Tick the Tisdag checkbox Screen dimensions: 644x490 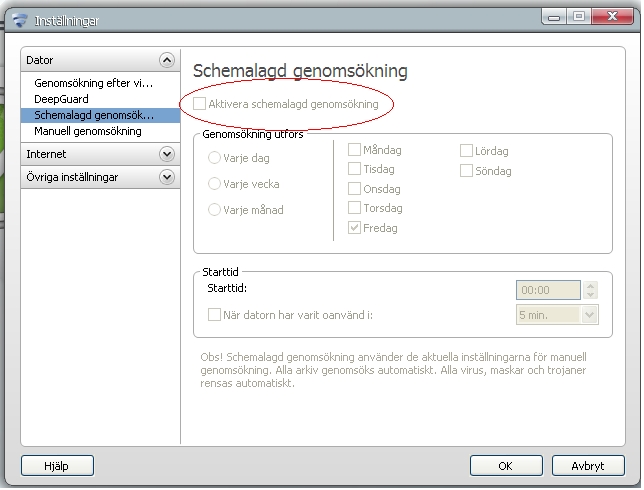(x=354, y=169)
